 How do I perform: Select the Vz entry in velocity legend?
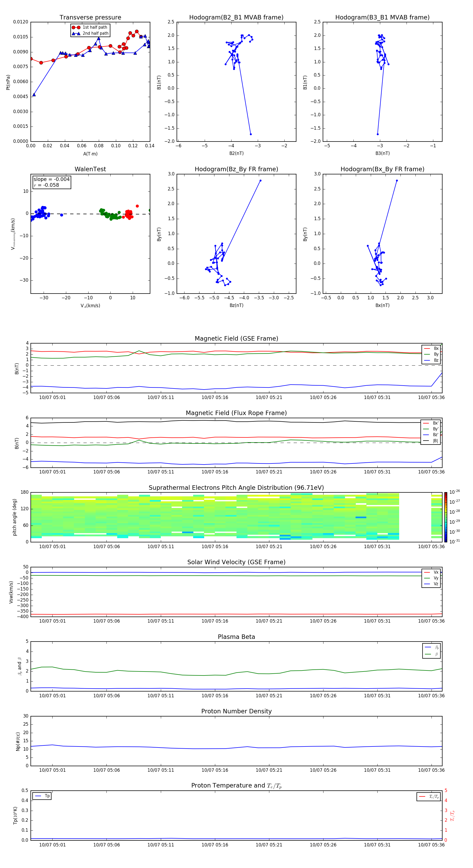(431, 584)
